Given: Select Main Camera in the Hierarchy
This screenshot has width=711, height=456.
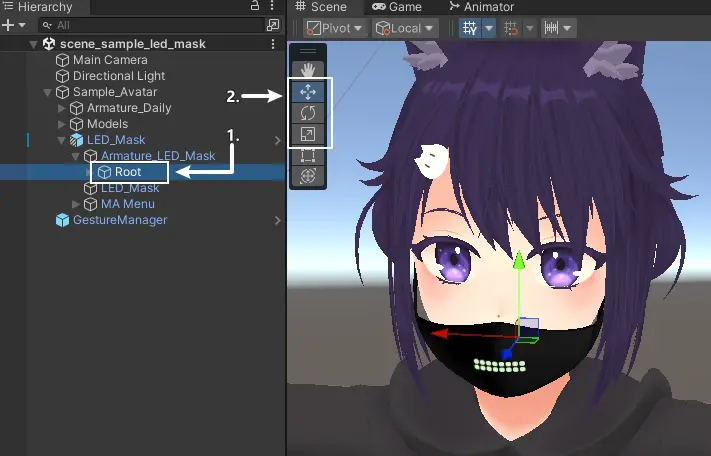Looking at the screenshot, I should tap(110, 60).
